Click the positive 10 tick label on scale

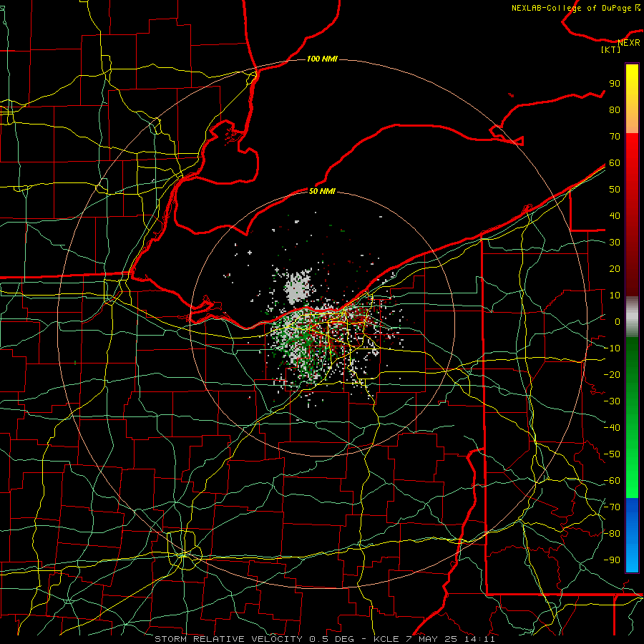[615, 296]
